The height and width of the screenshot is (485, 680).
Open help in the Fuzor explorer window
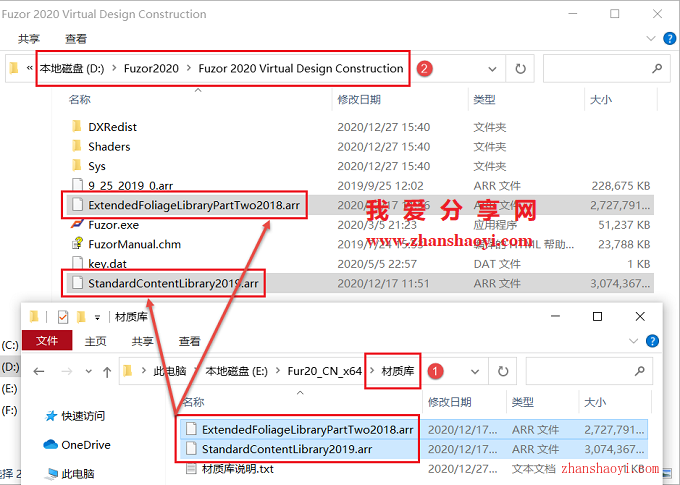(669, 39)
